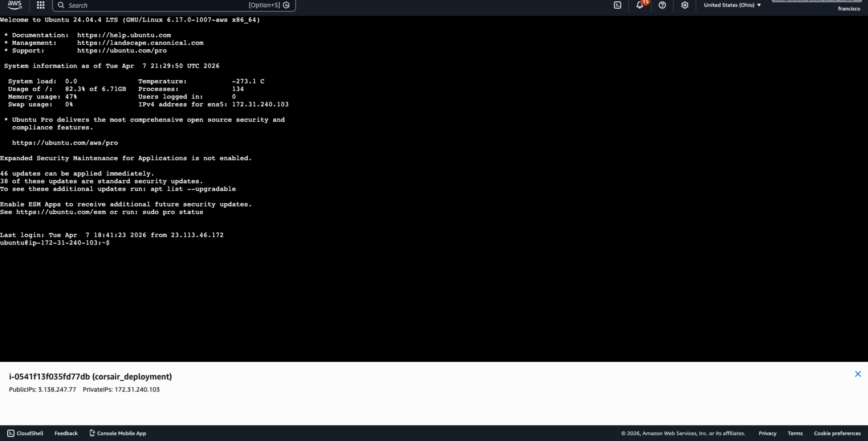Click the Console Mobile App phone icon
The width and height of the screenshot is (868, 441).
point(92,433)
